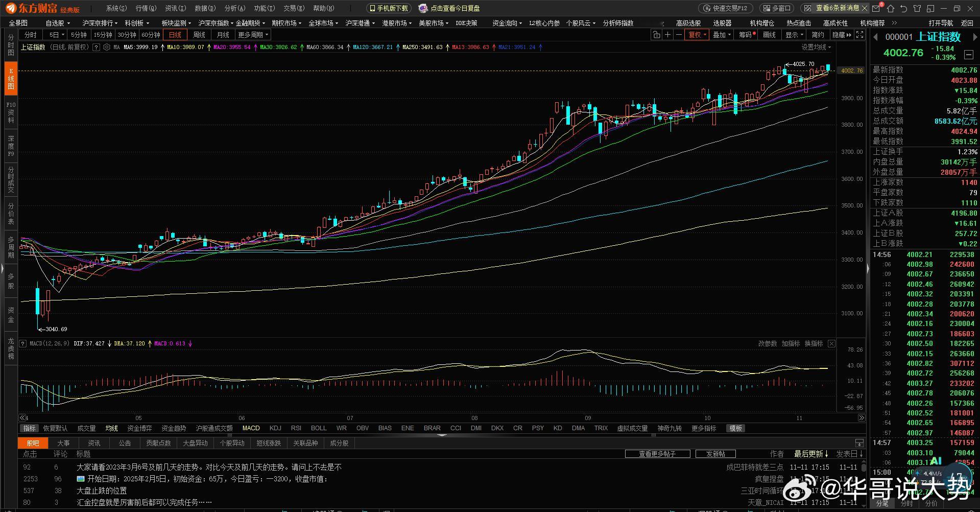
Task: Open the 行情(Q) menu
Action: (x=146, y=8)
